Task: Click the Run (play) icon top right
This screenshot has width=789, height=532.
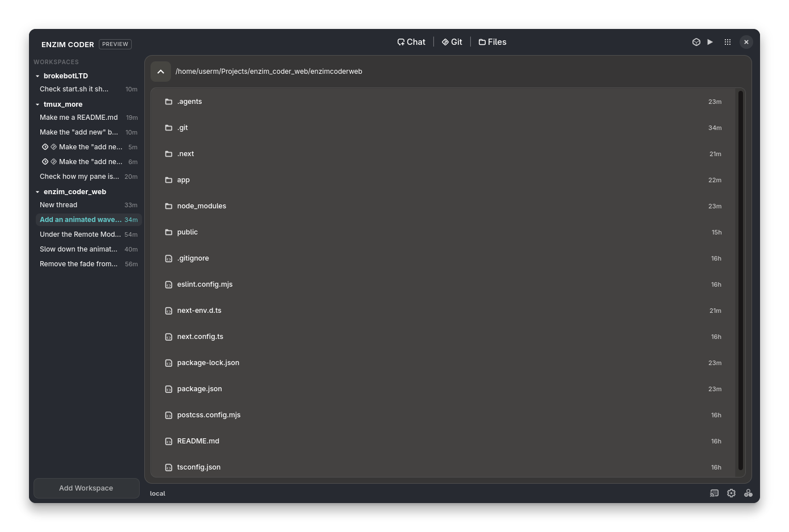Action: (710, 41)
